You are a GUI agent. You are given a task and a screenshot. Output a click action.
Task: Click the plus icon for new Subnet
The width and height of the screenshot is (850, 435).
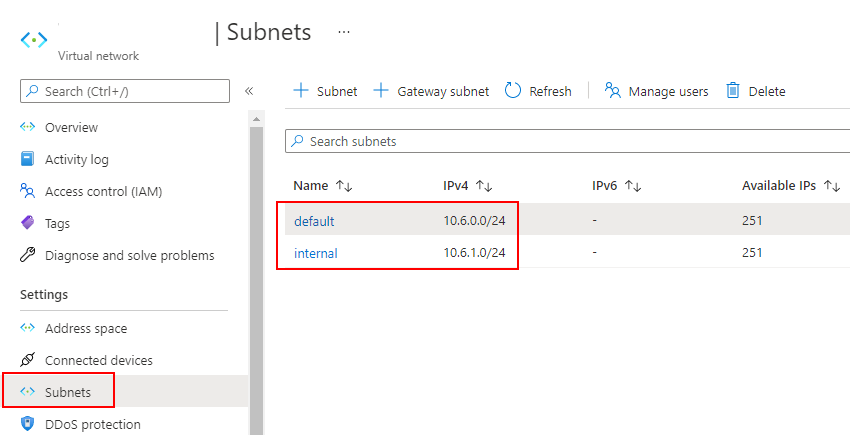(301, 91)
